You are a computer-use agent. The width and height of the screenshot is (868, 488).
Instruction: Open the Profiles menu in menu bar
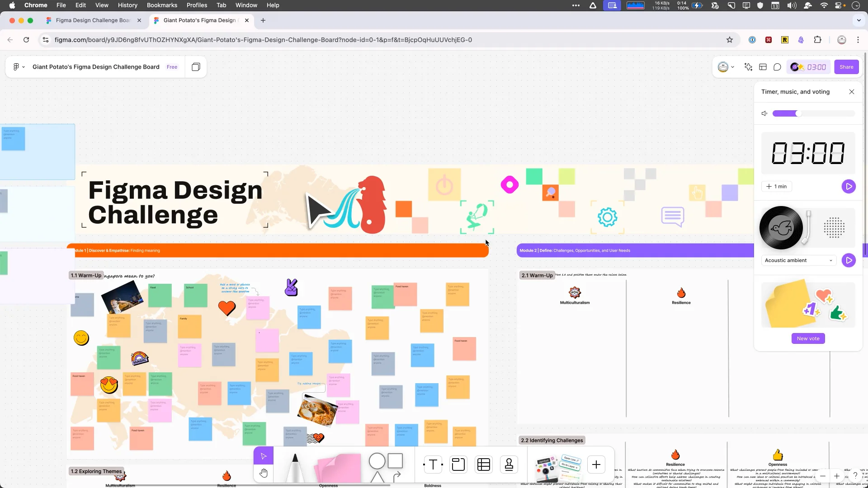click(197, 5)
